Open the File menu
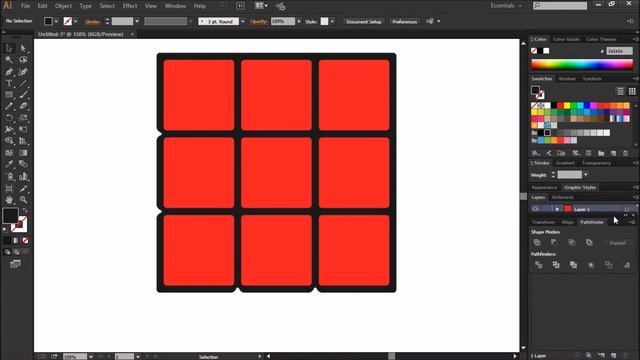The image size is (640, 360). 26,6
